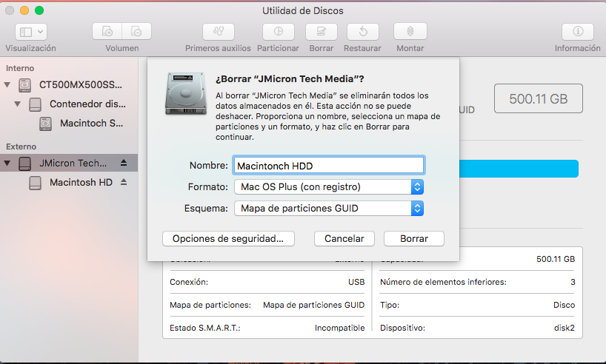
Task: Click the Particionar toolbar icon
Action: (279, 32)
